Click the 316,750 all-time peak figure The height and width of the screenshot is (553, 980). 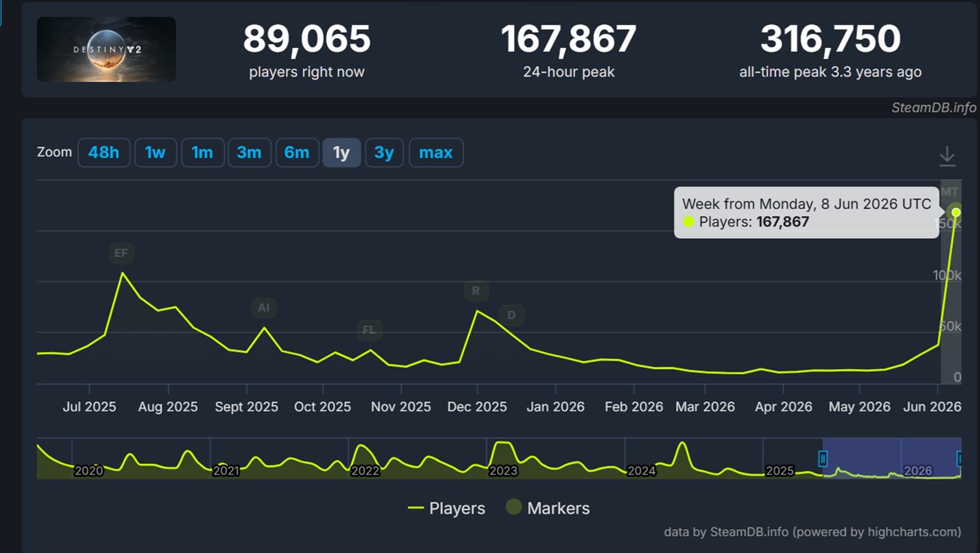coord(831,39)
